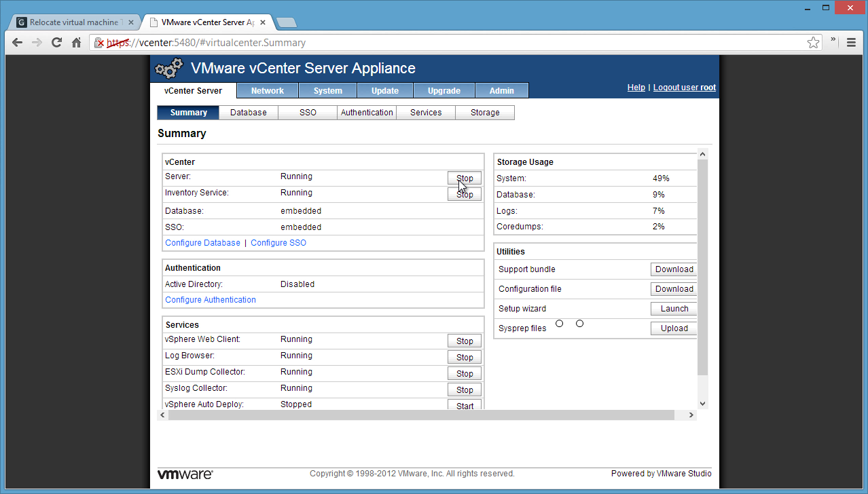This screenshot has width=868, height=494.
Task: Click the VMware gears logo icon
Action: pyautogui.click(x=169, y=69)
